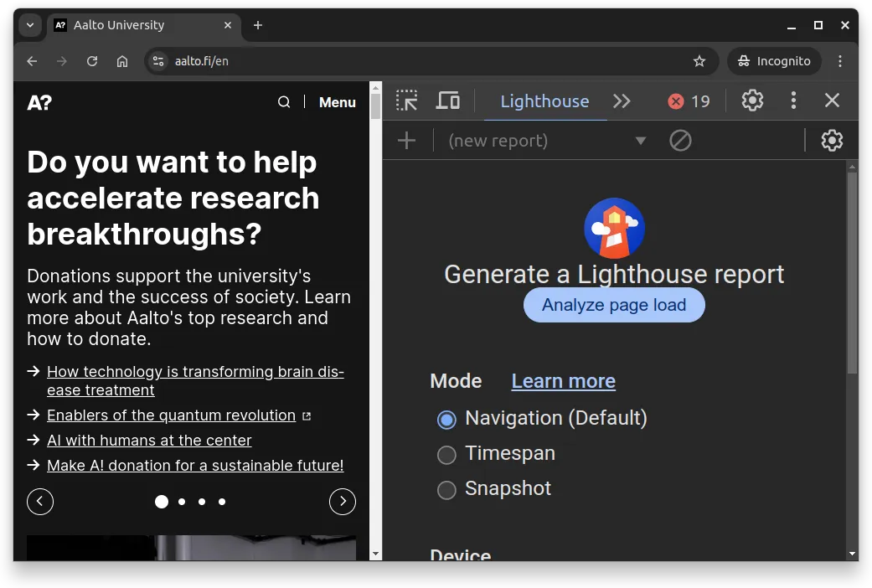Image resolution: width=872 pixels, height=588 pixels.
Task: Click the Analyze page load button
Action: point(613,305)
